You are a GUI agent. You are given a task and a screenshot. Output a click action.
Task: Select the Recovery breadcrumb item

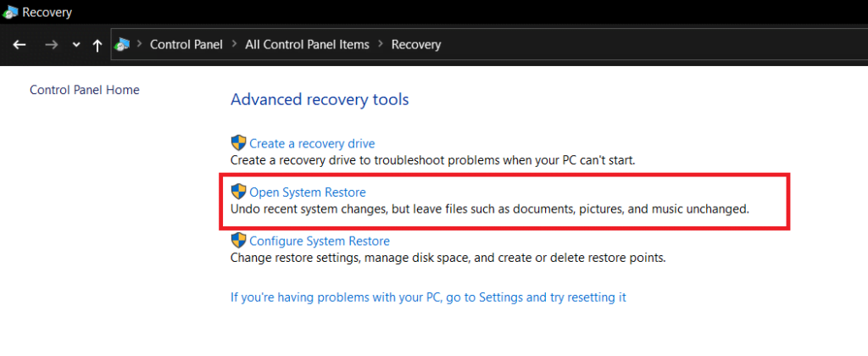[x=416, y=45]
